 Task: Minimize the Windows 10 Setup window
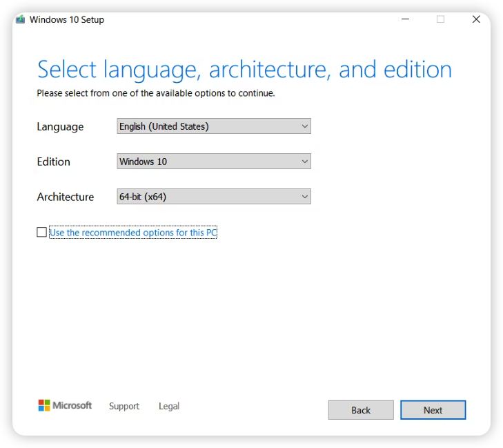pyautogui.click(x=405, y=19)
